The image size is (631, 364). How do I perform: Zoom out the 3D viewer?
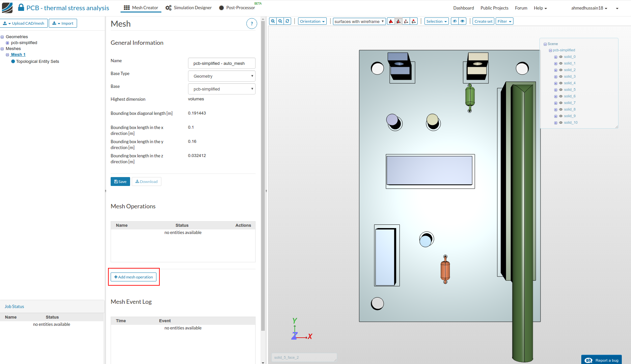point(280,21)
